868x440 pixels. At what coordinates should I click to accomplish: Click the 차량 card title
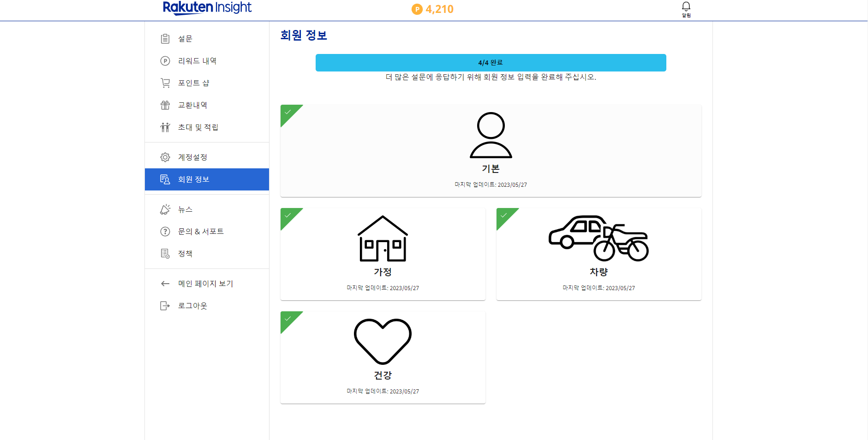[x=599, y=272]
